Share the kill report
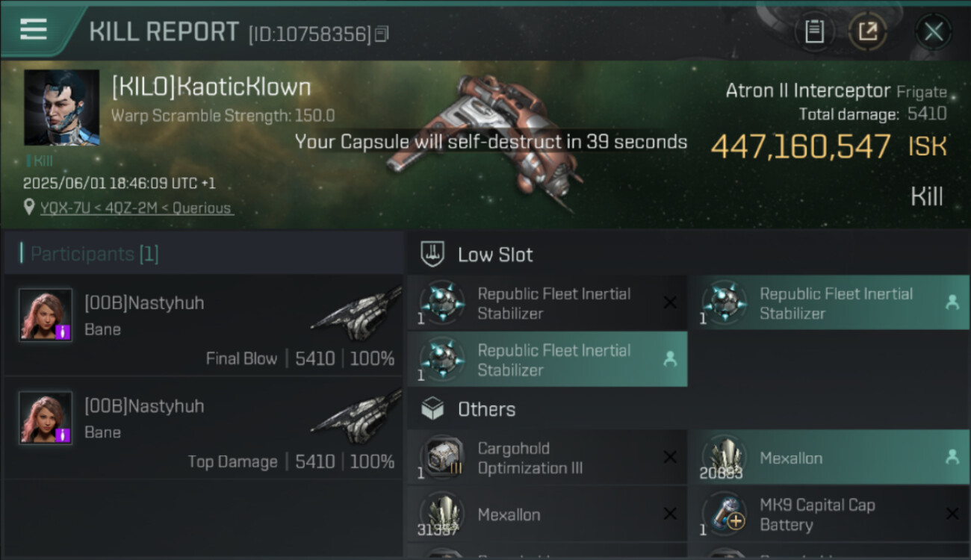This screenshot has width=971, height=560. (x=867, y=31)
